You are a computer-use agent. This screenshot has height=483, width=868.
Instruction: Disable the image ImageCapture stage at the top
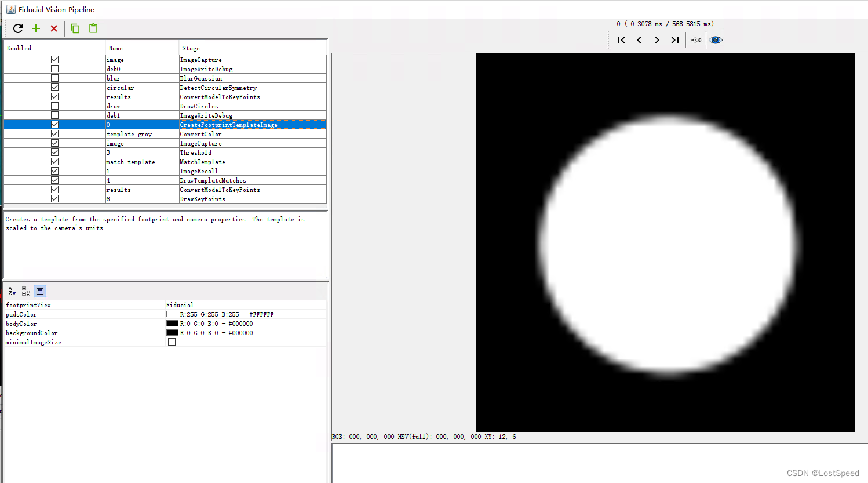tap(54, 60)
